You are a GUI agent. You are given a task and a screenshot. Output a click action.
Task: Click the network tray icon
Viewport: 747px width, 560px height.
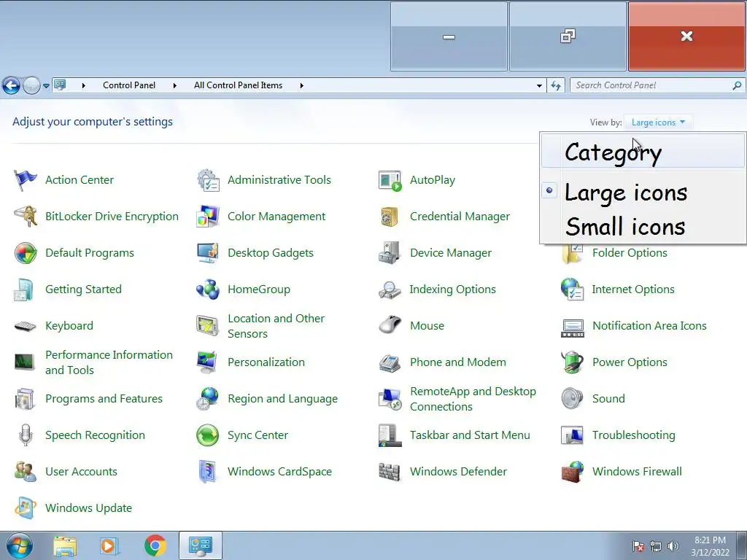pyautogui.click(x=656, y=546)
